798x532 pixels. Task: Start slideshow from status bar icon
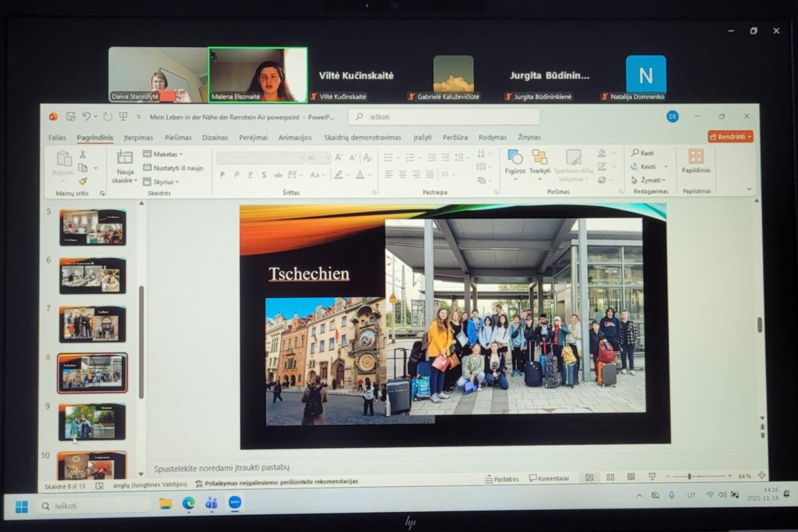652,477
